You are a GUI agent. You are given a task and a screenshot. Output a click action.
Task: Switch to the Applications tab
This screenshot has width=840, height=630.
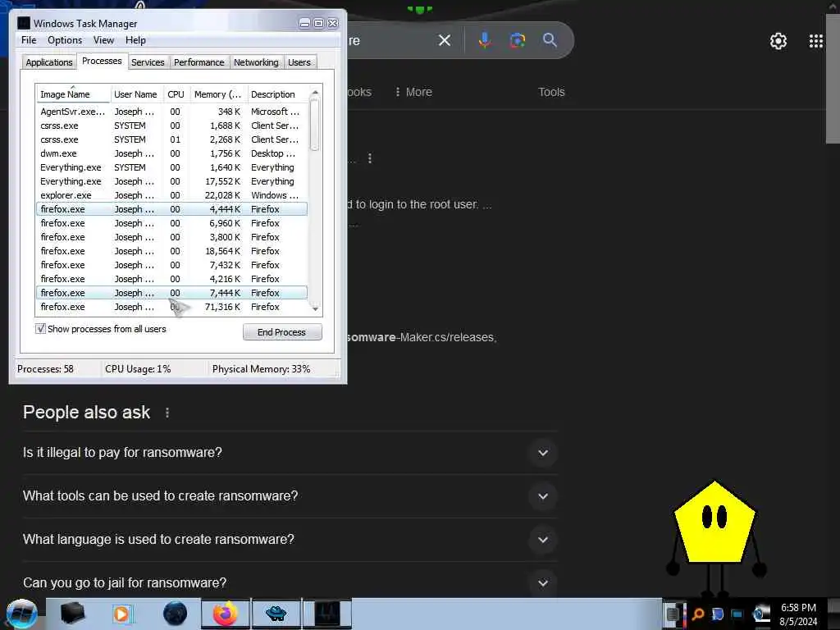point(48,62)
